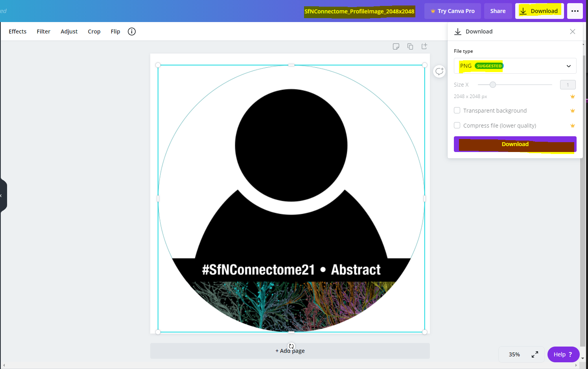
Task: Add a comment with the speech bubble icon
Action: [x=439, y=71]
